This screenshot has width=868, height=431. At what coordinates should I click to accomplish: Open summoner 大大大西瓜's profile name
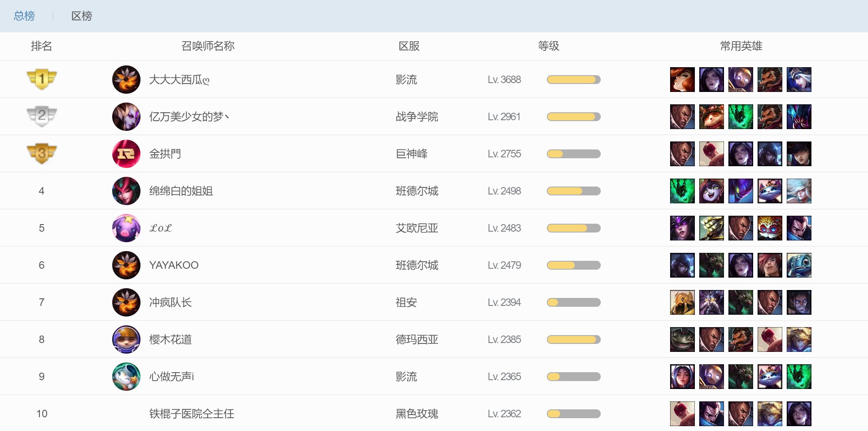(x=179, y=80)
